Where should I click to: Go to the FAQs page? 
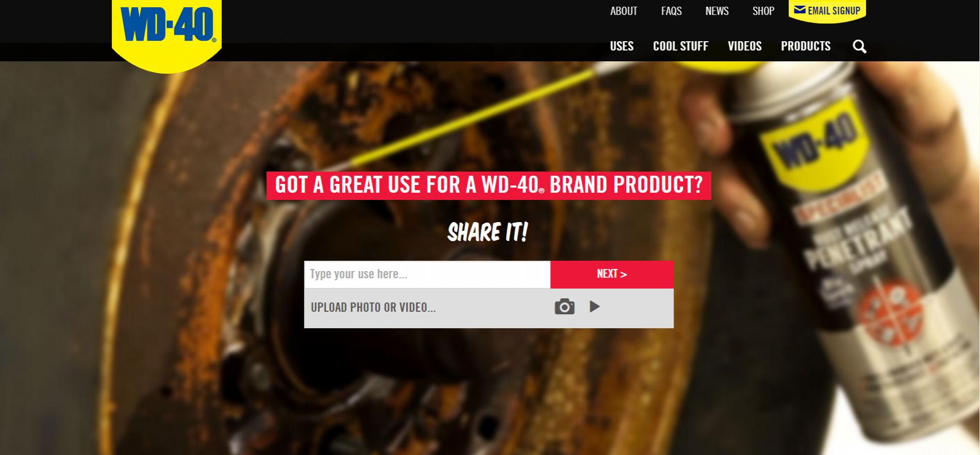672,11
